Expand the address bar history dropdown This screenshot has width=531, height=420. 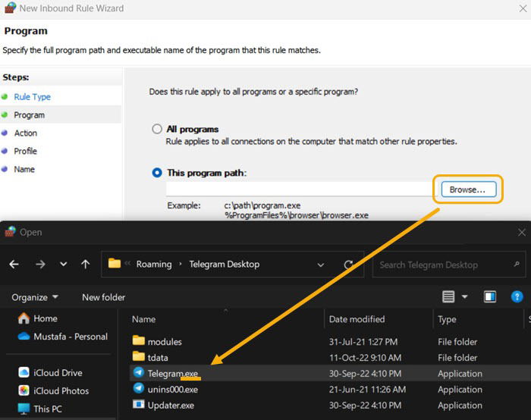[x=321, y=265]
